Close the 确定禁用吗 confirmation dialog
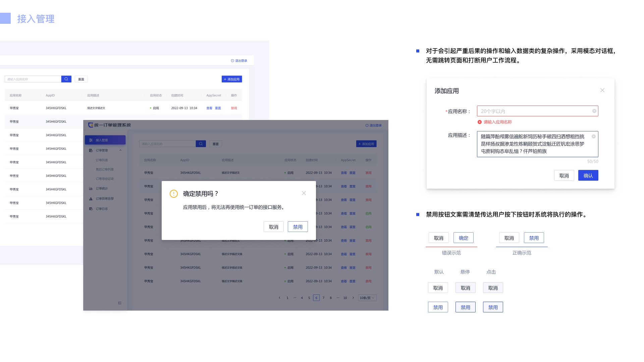Screen dimensions: 644x362 pos(304,193)
